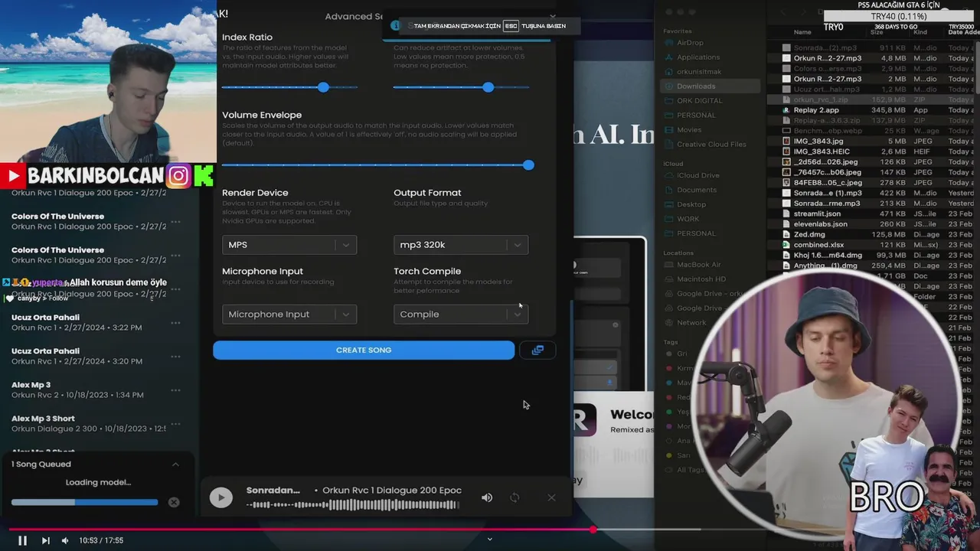Close the Replay bottom player bar
Viewport: 980px width, 551px height.
[551, 497]
